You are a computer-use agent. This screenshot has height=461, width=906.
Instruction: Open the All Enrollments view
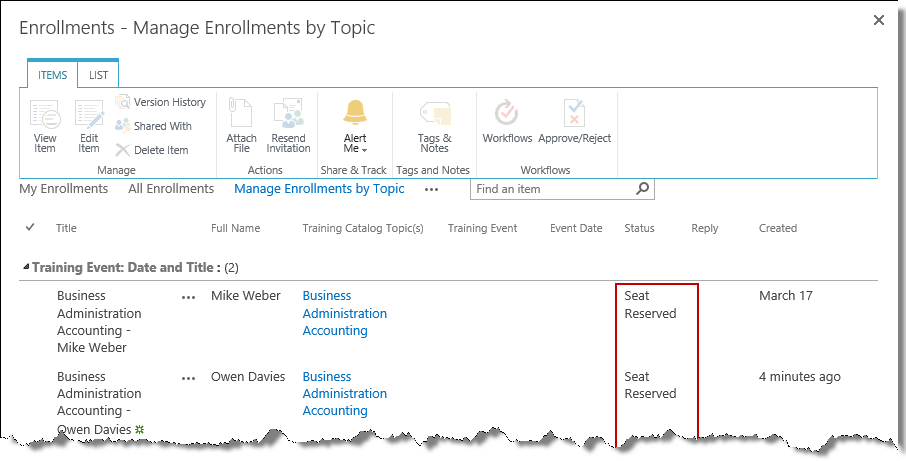[171, 188]
